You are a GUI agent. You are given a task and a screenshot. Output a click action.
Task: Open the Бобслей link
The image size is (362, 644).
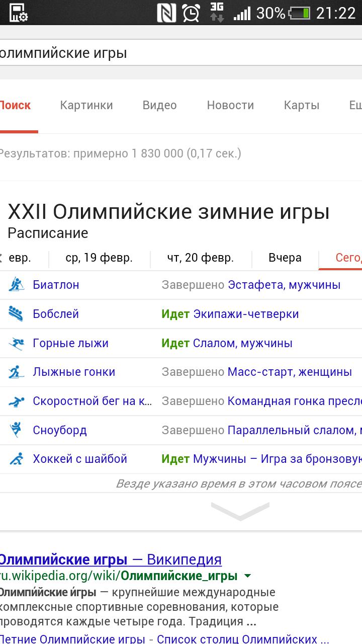[x=56, y=314]
